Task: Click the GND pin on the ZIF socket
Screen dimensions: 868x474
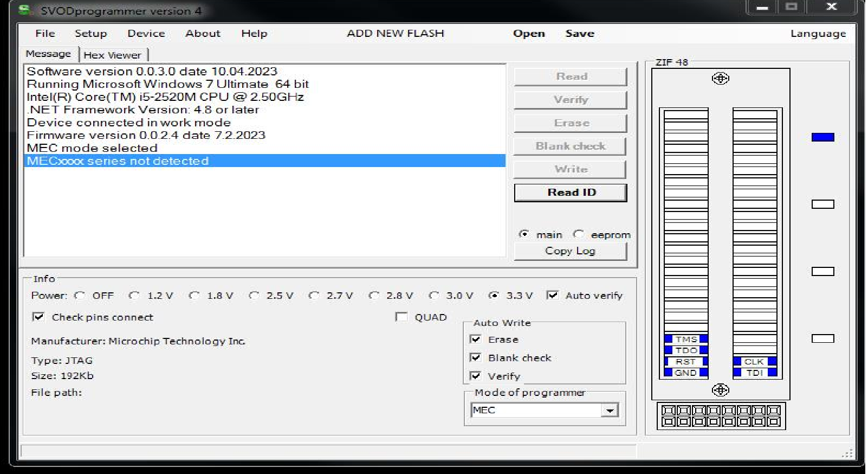Action: (686, 373)
